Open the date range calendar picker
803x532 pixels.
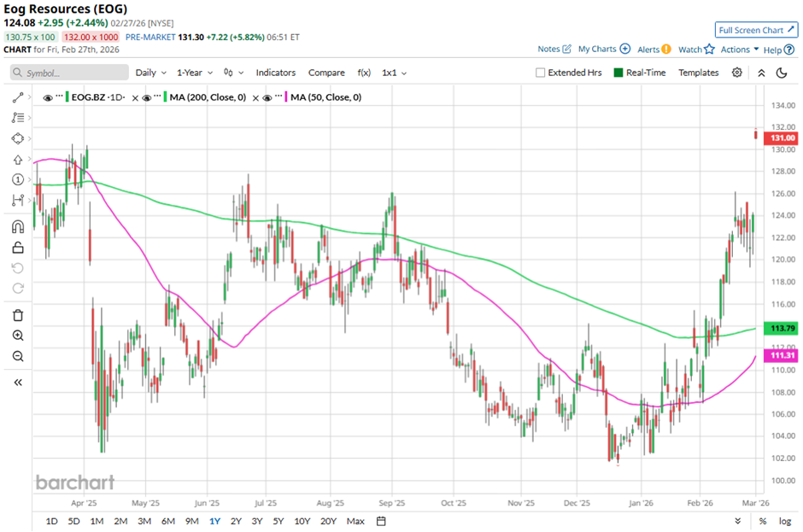(x=381, y=521)
